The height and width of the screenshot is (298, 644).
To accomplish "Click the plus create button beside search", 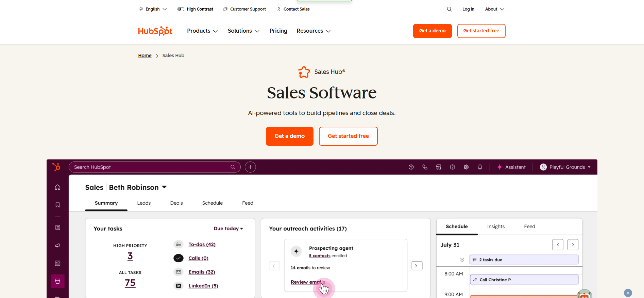I will (250, 167).
